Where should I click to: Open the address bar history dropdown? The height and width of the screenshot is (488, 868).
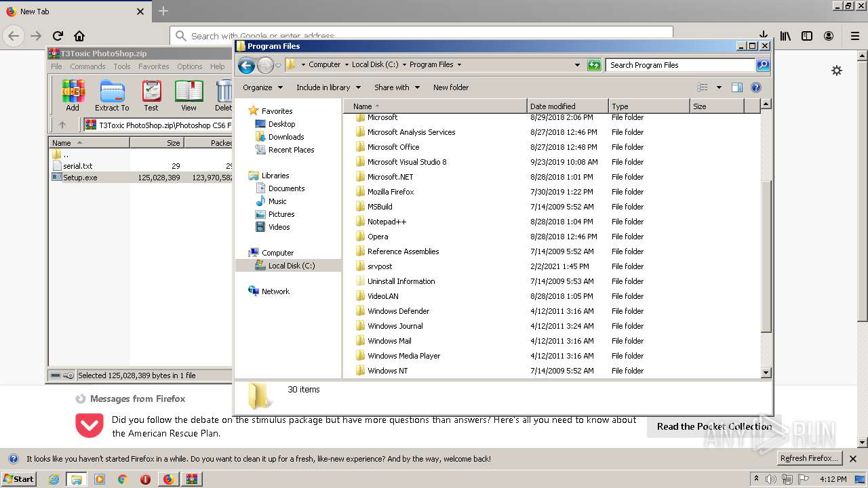tap(577, 65)
